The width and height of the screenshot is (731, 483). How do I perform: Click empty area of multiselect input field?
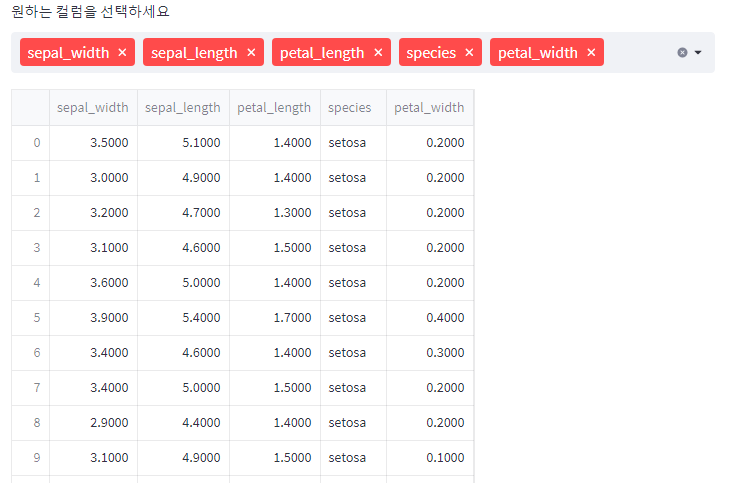point(639,52)
